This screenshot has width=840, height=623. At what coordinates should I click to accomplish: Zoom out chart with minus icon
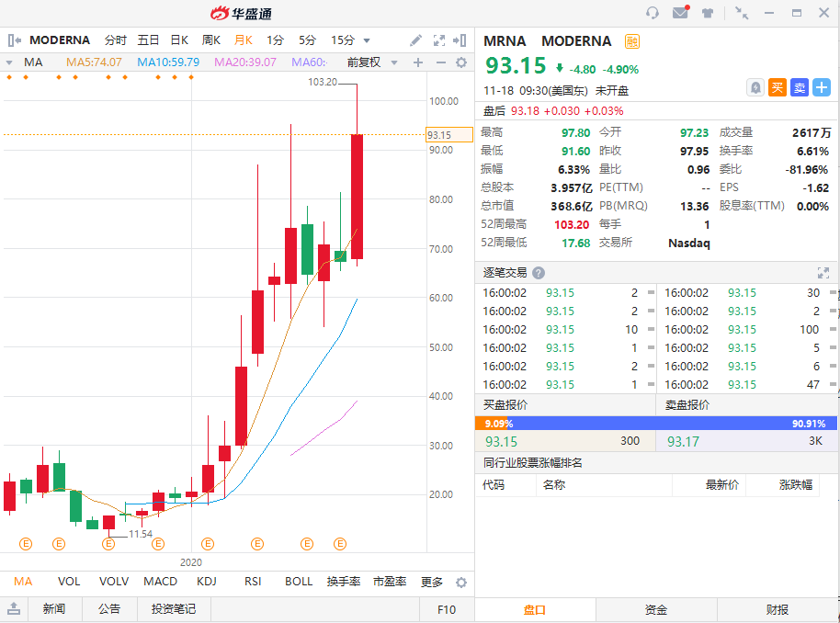coord(440,62)
